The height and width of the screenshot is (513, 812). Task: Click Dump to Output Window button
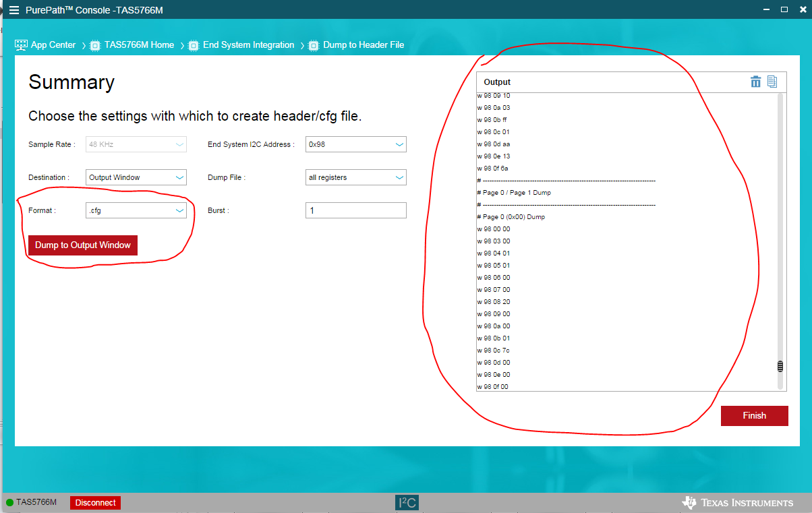click(x=83, y=245)
